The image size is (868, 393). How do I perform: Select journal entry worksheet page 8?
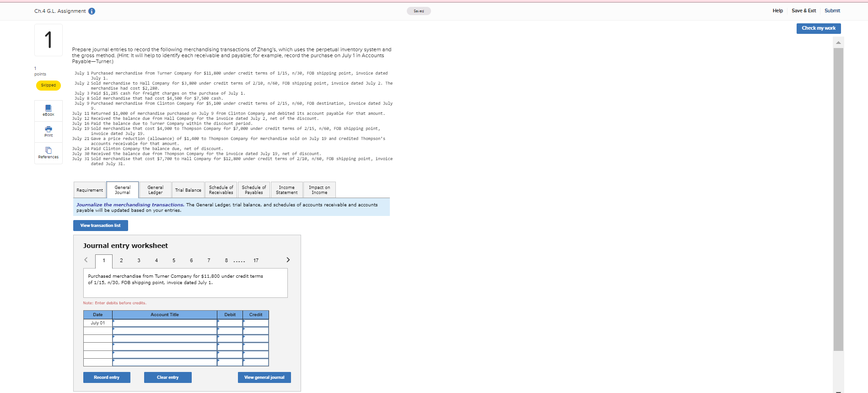226,260
